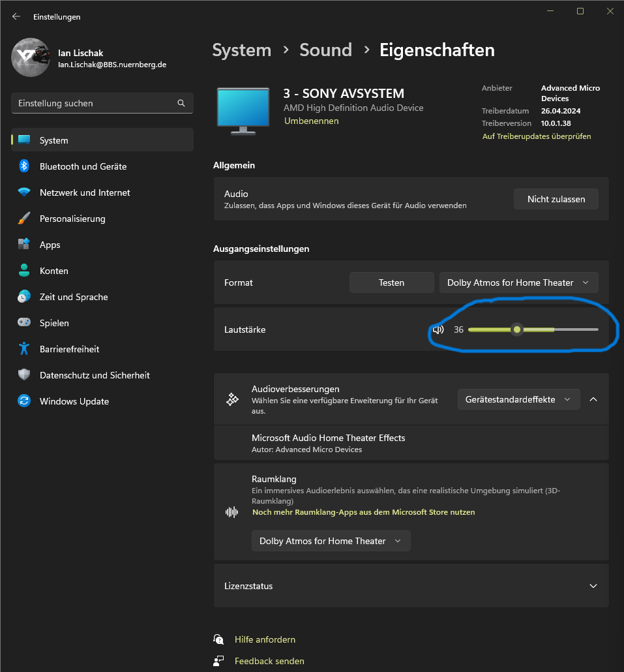Open Raumklang Dolby Atmos dropdown
The image size is (624, 672).
pyautogui.click(x=331, y=541)
